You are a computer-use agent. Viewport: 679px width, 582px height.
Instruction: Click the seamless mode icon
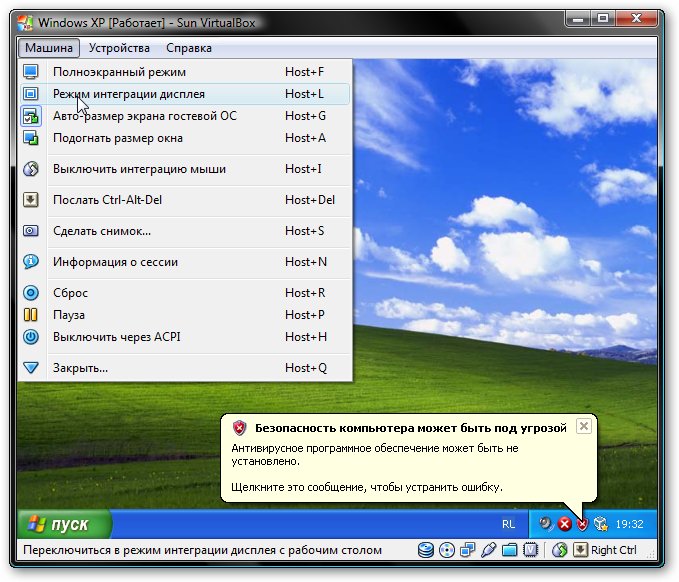pyautogui.click(x=30, y=94)
